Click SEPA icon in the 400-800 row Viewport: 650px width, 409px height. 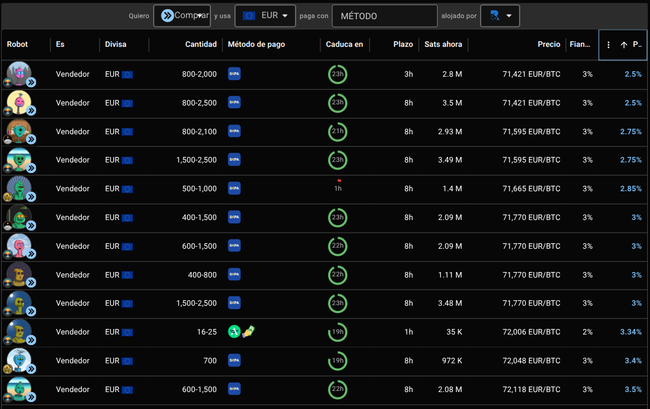[x=234, y=274]
